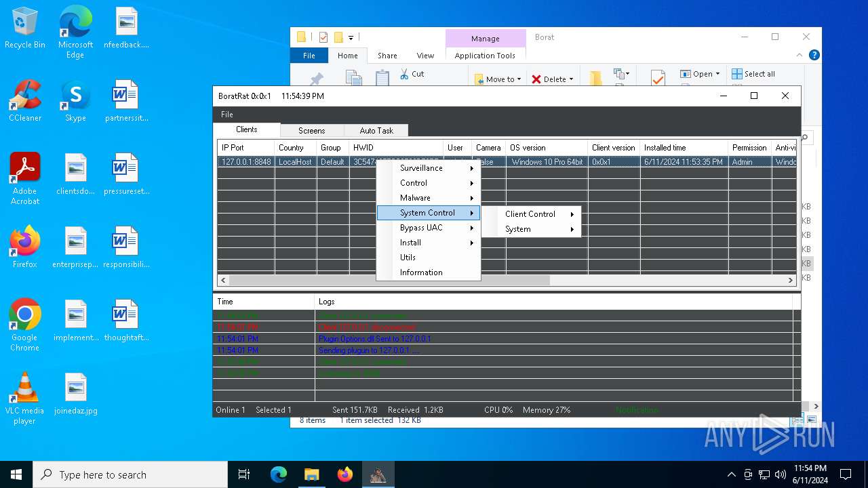Choose Information from context menu
Viewport: 868px width, 488px height.
pyautogui.click(x=429, y=272)
